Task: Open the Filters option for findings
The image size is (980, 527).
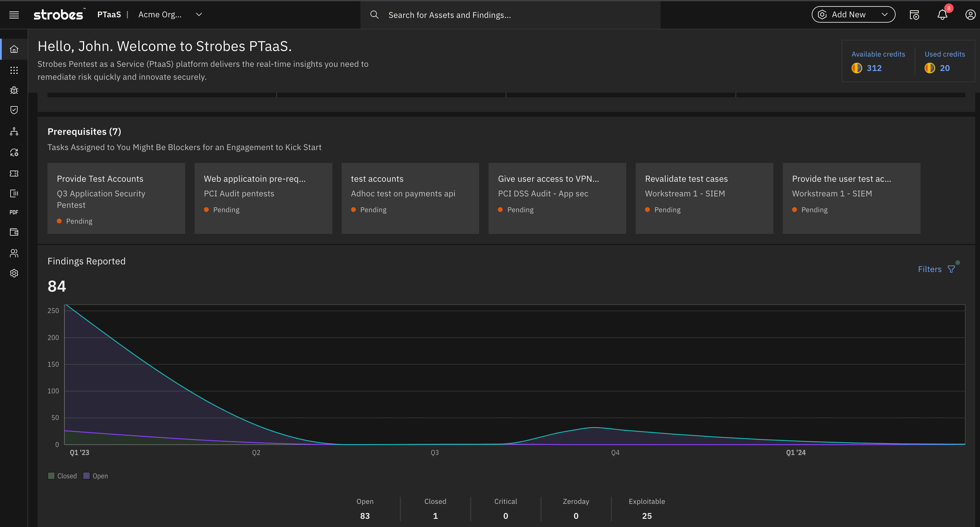Action: click(936, 269)
